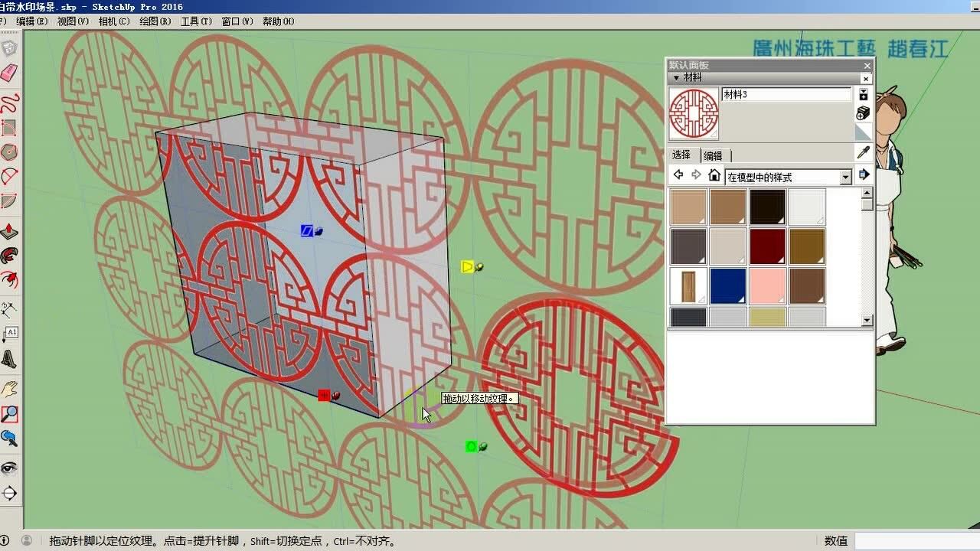
Task: Switch to the 编辑 tab in Materials
Action: pos(714,155)
